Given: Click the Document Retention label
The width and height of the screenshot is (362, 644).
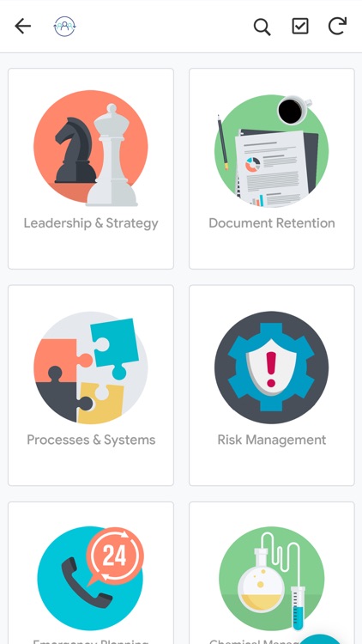Looking at the screenshot, I should click(272, 223).
